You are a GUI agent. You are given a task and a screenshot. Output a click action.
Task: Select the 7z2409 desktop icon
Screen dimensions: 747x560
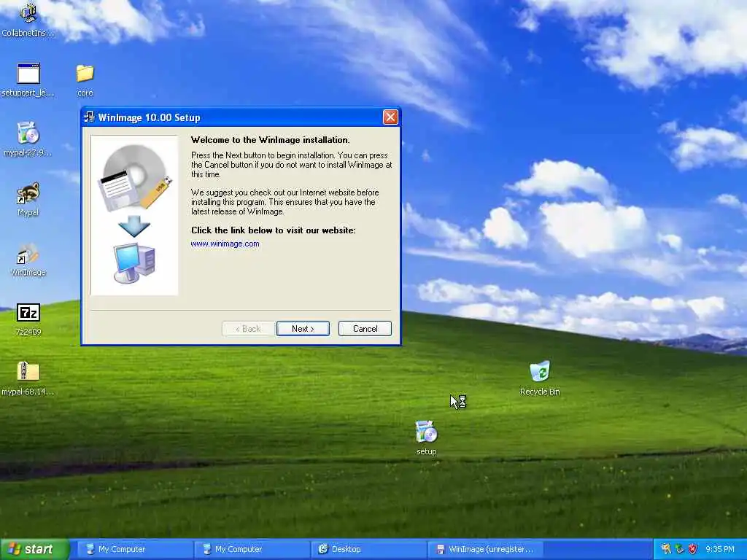coord(28,319)
